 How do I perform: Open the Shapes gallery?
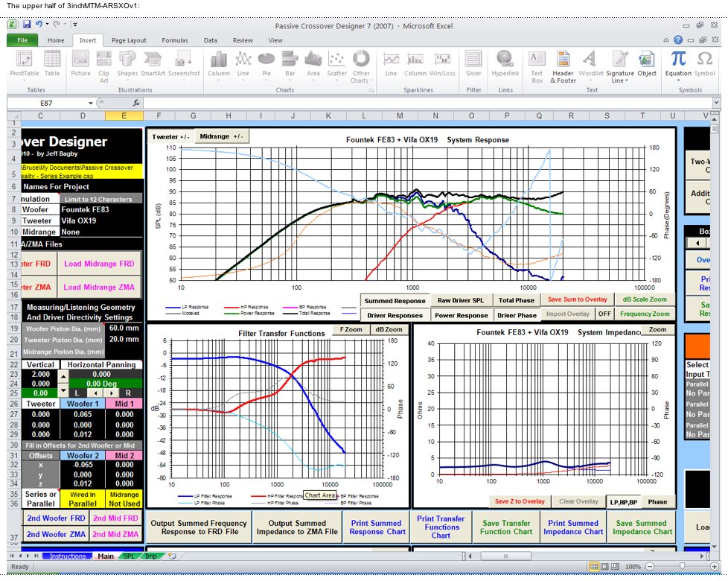127,63
